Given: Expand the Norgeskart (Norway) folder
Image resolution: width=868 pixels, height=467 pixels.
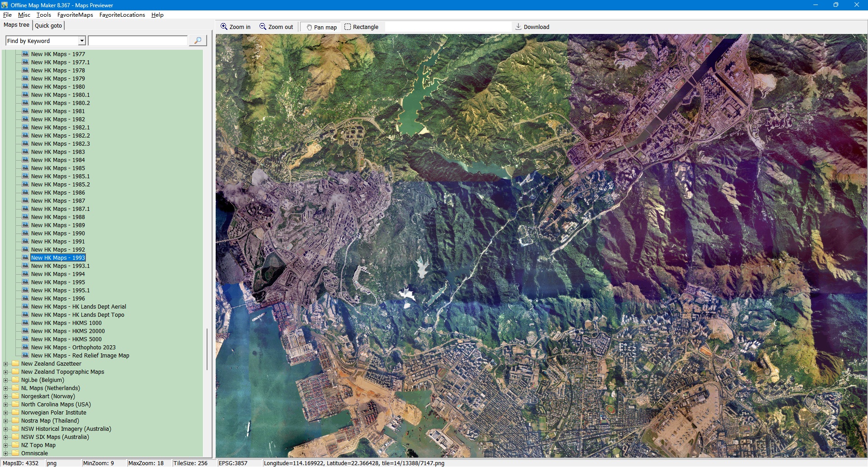Looking at the screenshot, I should click(6, 396).
